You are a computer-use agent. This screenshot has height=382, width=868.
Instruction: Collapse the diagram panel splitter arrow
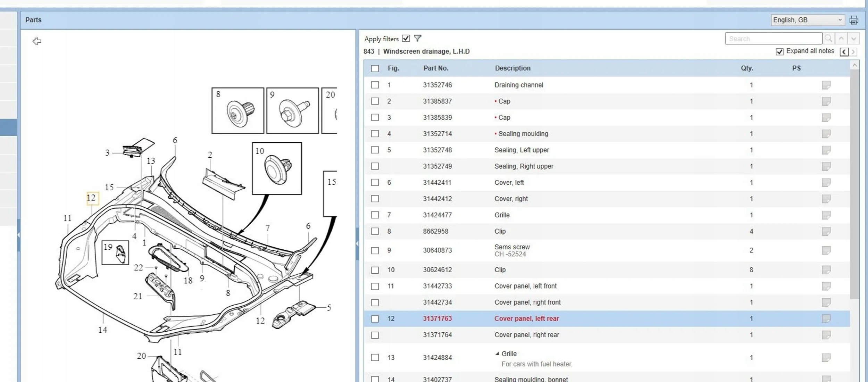[357, 244]
